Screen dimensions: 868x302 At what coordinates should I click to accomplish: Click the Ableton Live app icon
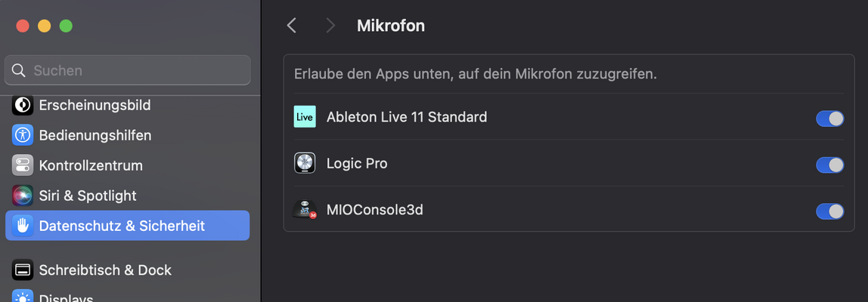(305, 117)
